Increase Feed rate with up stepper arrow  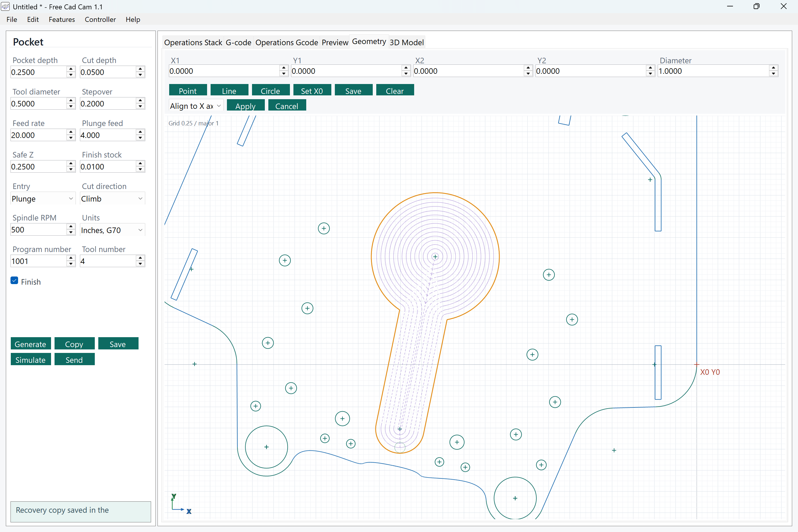[x=71, y=132]
